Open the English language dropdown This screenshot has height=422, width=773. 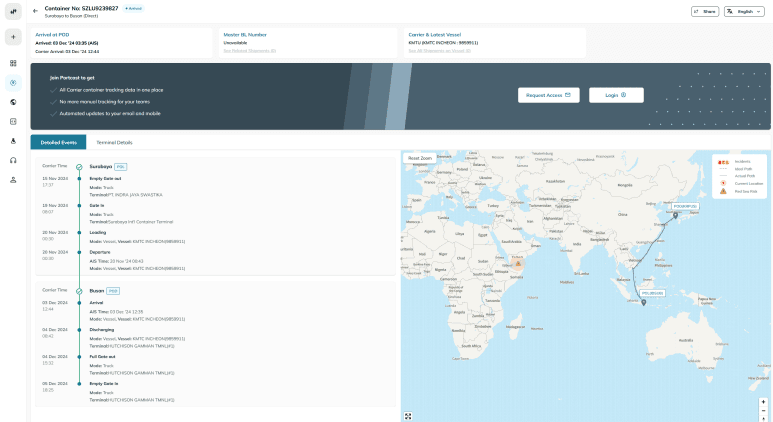[x=744, y=11]
